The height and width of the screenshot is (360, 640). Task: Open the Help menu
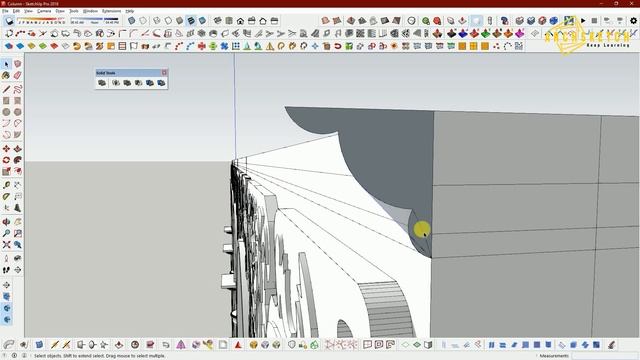point(129,11)
